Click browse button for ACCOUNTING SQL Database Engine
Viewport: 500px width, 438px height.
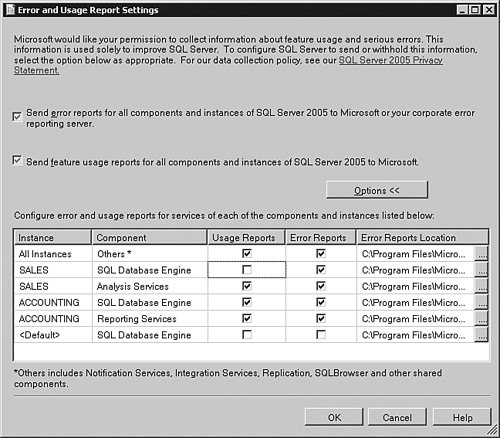(x=481, y=302)
